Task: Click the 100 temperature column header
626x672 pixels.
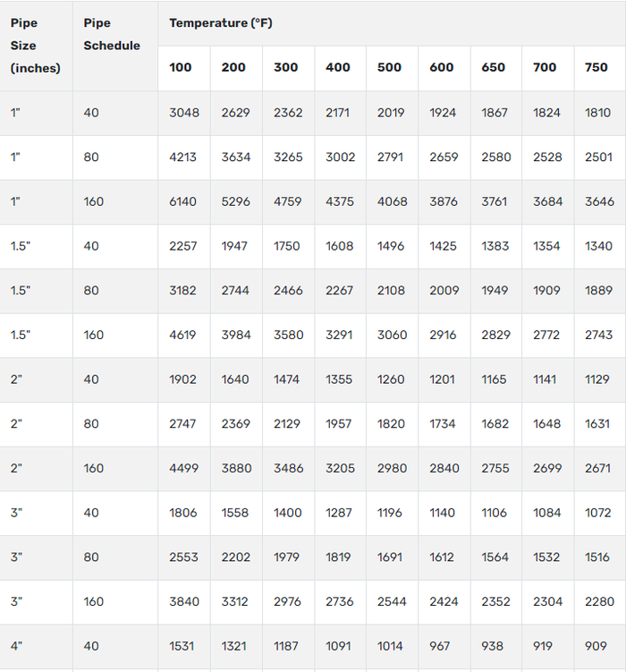Action: [181, 67]
